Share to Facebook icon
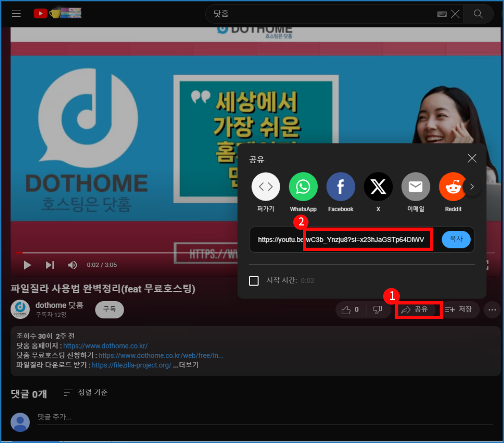 [x=340, y=187]
